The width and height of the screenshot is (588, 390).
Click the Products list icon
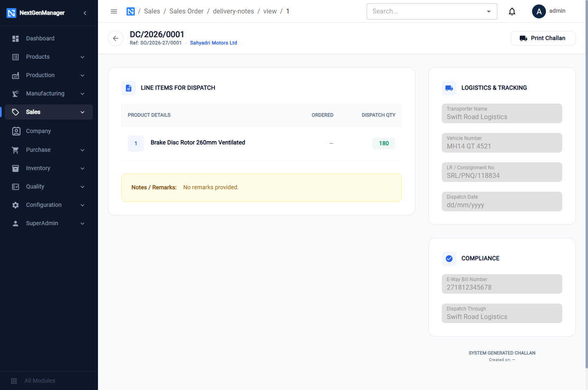[x=16, y=57]
